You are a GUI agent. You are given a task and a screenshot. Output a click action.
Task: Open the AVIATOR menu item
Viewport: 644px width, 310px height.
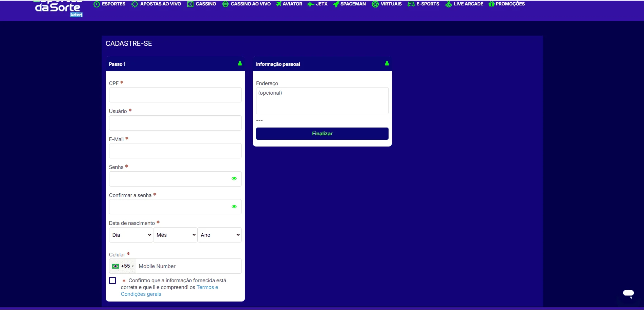[292, 4]
